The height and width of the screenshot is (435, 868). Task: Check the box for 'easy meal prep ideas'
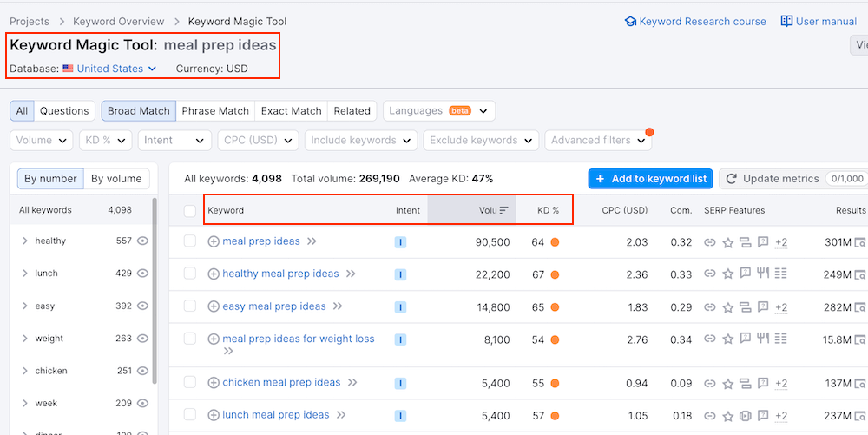click(x=190, y=306)
